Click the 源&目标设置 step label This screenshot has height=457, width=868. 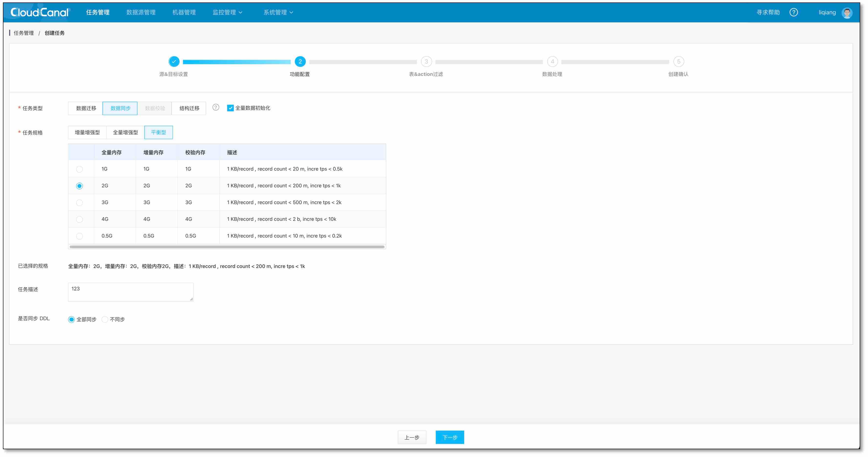click(x=174, y=74)
